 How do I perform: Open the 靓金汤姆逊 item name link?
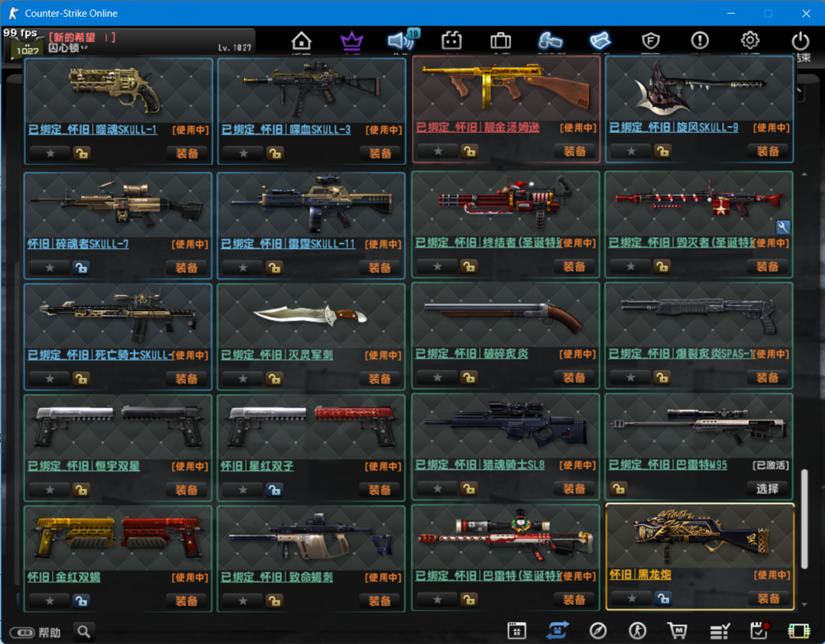[477, 128]
